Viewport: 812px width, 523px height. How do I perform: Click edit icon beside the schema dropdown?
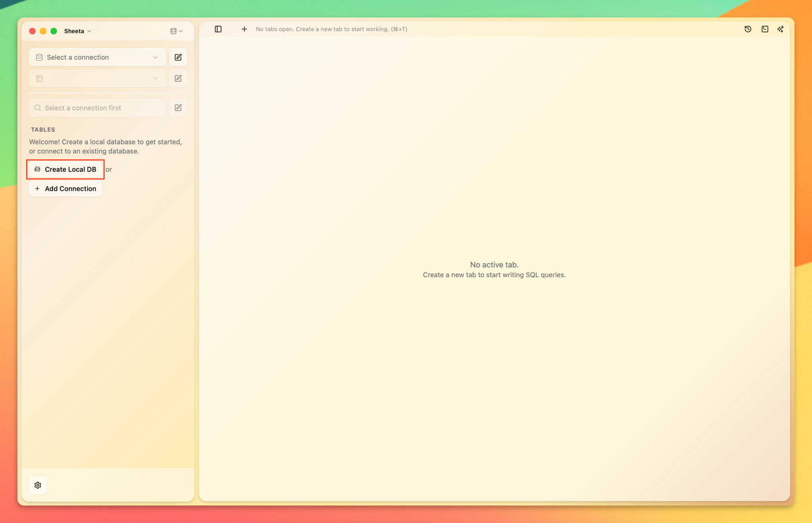tap(178, 79)
